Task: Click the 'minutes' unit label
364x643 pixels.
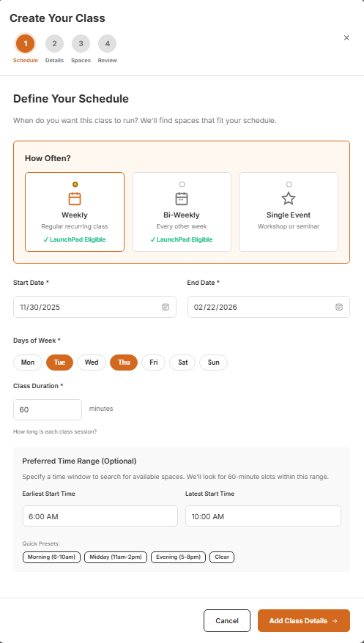Action: click(101, 409)
